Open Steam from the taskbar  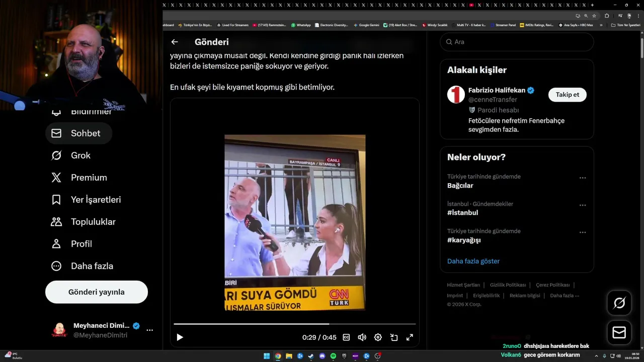pyautogui.click(x=311, y=356)
